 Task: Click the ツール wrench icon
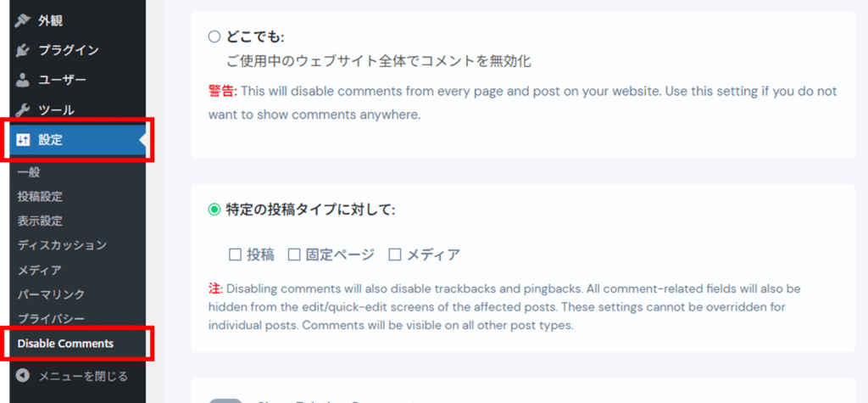click(23, 109)
